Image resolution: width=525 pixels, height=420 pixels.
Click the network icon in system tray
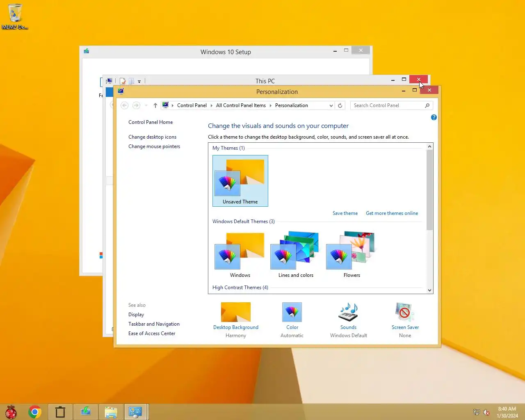pyautogui.click(x=476, y=412)
